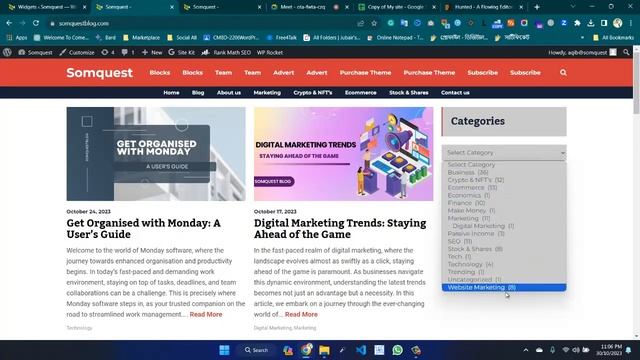
Task: Click the browser address bar URL
Action: click(x=84, y=23)
